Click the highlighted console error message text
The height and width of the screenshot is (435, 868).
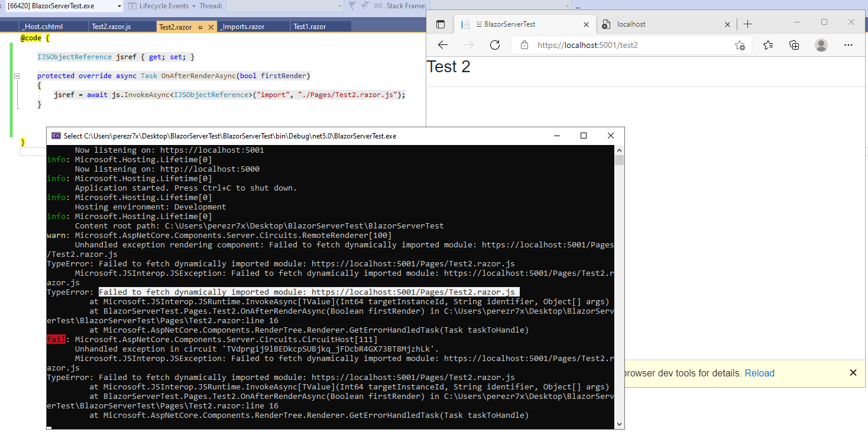309,292
